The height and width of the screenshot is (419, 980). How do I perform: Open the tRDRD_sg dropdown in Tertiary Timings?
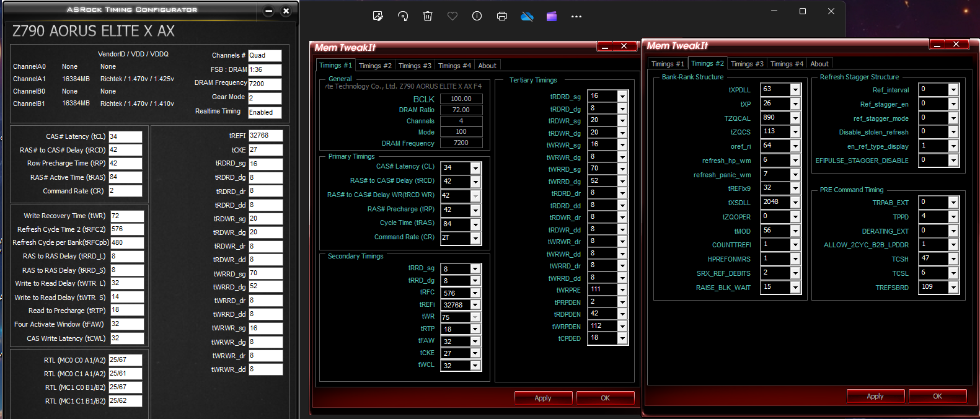coord(622,96)
